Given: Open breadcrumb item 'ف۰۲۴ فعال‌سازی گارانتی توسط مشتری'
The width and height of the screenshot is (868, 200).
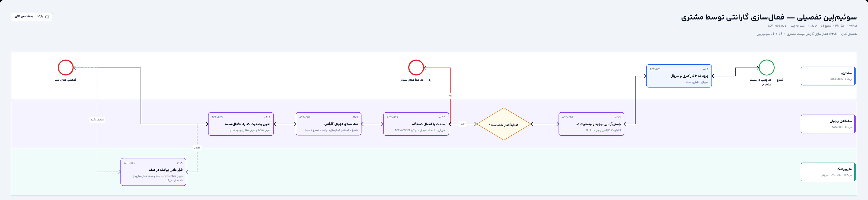Looking at the screenshot, I should point(812,34).
